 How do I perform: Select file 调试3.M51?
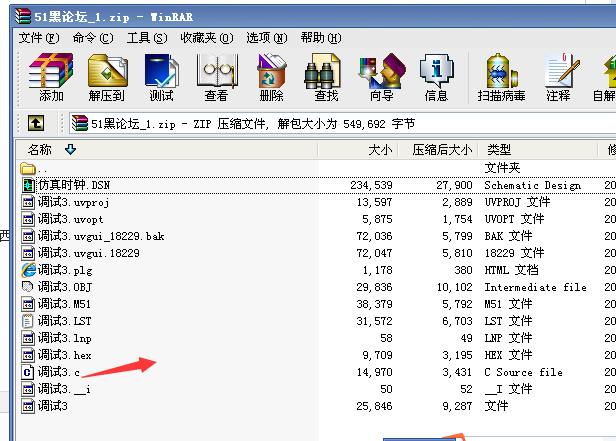coord(64,304)
